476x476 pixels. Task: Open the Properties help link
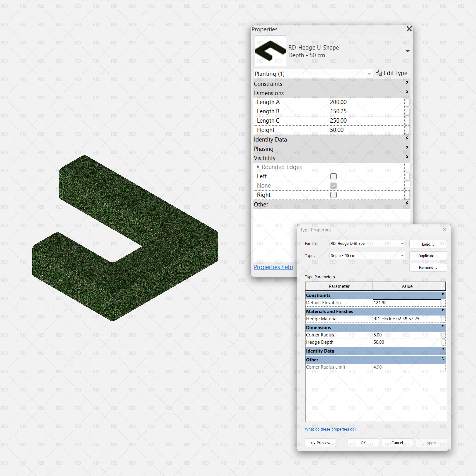pyautogui.click(x=273, y=267)
